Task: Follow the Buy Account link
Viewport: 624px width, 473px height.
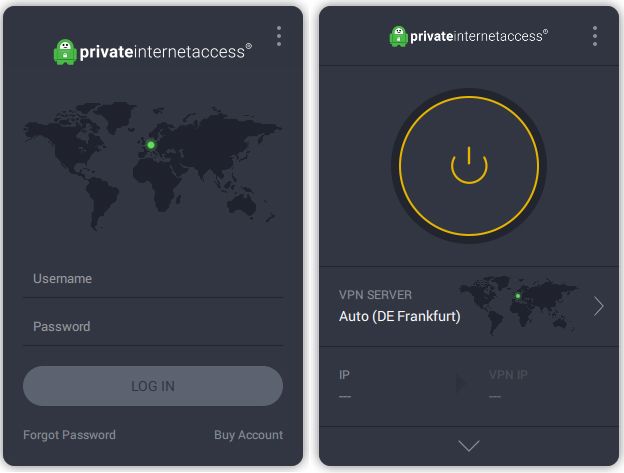Action: (248, 435)
